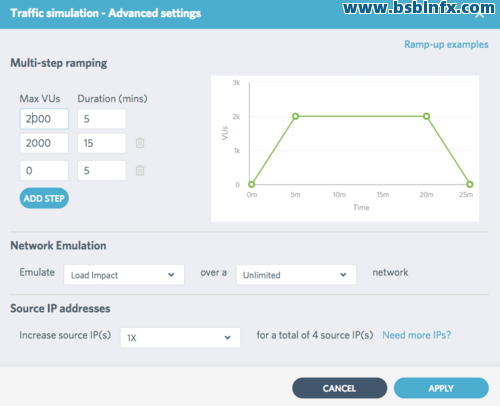Click the chart end point at 25m

point(470,184)
